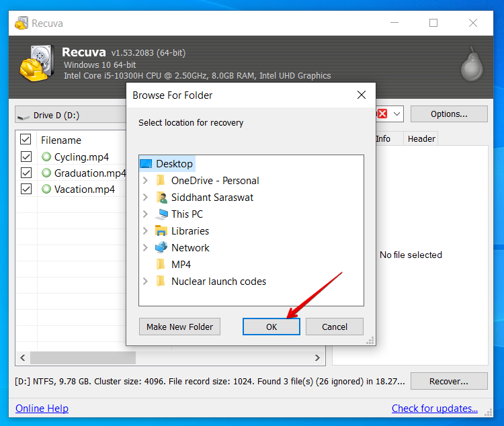This screenshot has width=504, height=426.
Task: Select the Cycling.mp4 file name
Action: [x=81, y=157]
